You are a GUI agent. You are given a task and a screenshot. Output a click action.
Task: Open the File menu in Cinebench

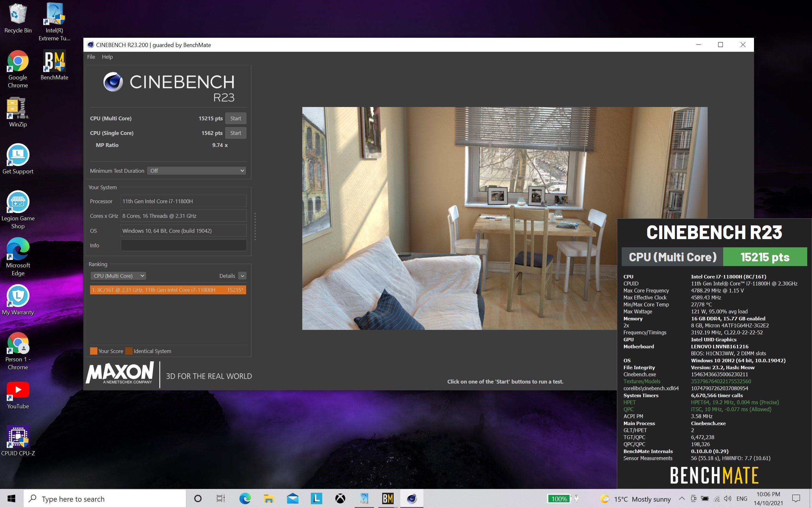coord(91,57)
